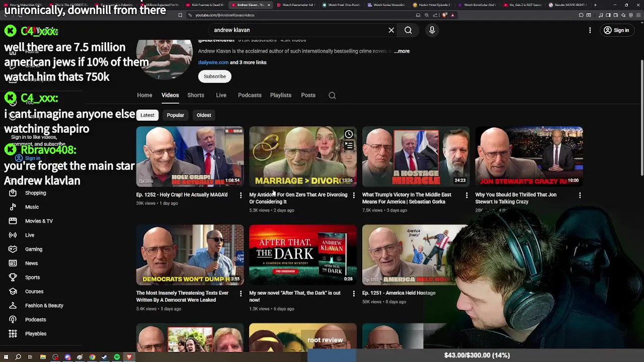This screenshot has width=644, height=362.
Task: Click the Sign in button at top right
Action: coord(616,30)
